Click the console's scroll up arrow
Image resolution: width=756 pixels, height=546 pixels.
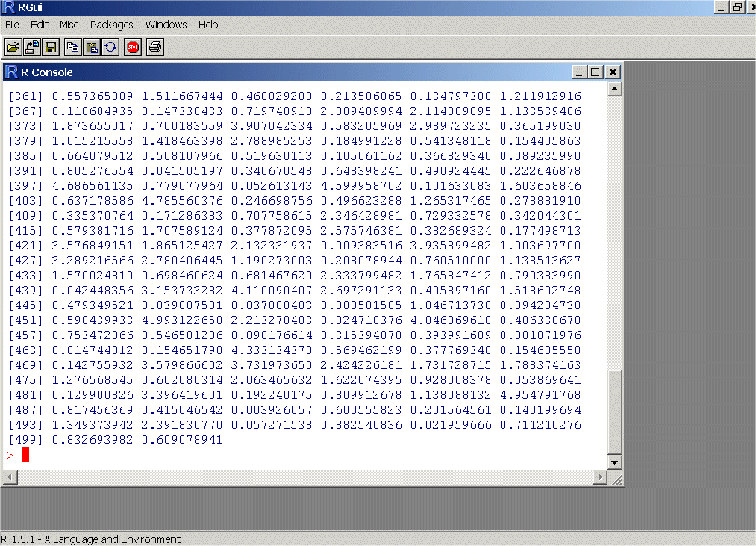[x=615, y=90]
